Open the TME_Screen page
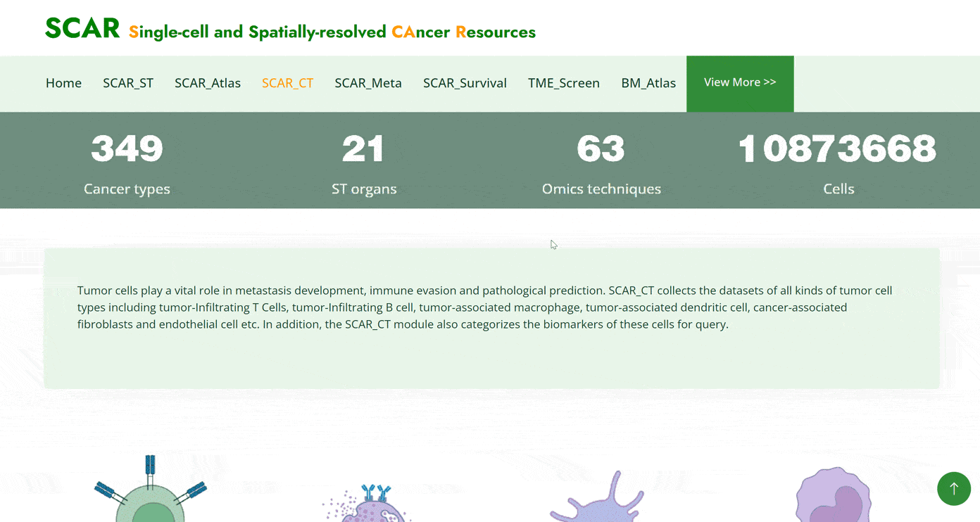This screenshot has height=522, width=980. pyautogui.click(x=564, y=83)
